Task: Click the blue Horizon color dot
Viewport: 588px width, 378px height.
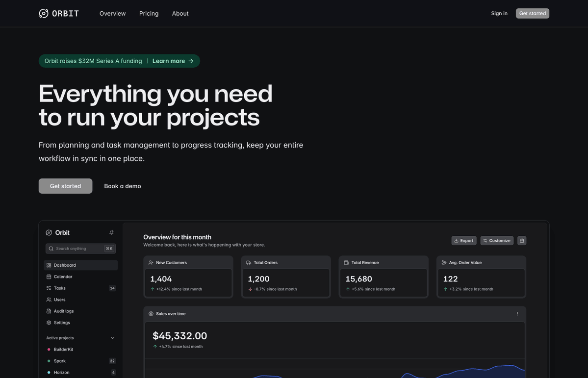Action: click(49, 373)
